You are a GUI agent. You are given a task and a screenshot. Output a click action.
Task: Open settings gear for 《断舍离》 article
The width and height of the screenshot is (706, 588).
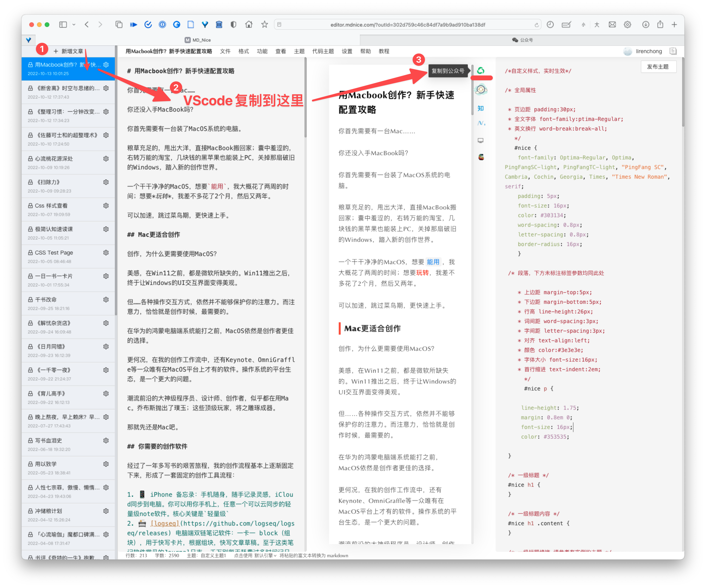[x=106, y=88]
